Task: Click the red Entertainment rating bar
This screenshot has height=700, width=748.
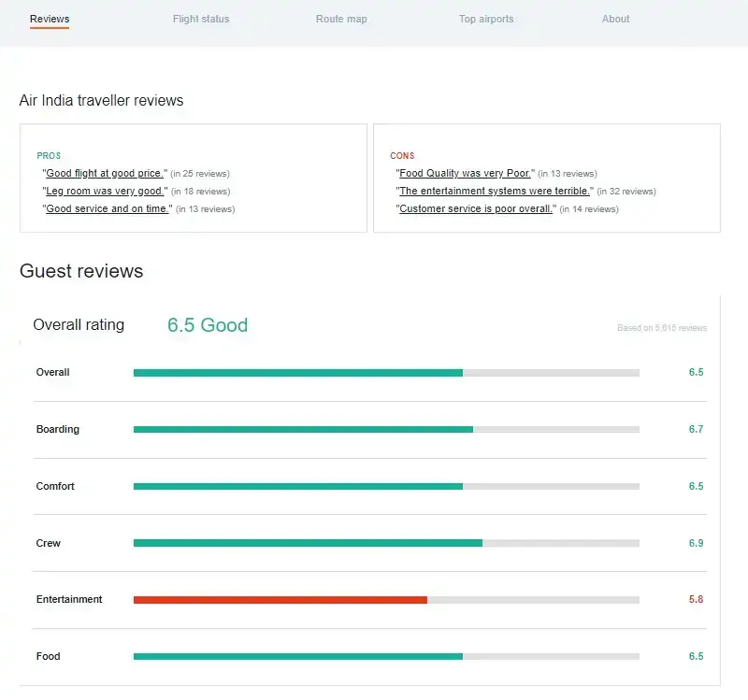Action: (x=280, y=600)
